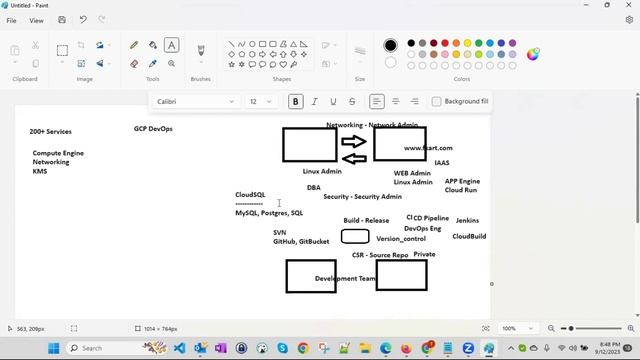This screenshot has width=640, height=360.
Task: Toggle Underline text formatting
Action: pos(333,102)
